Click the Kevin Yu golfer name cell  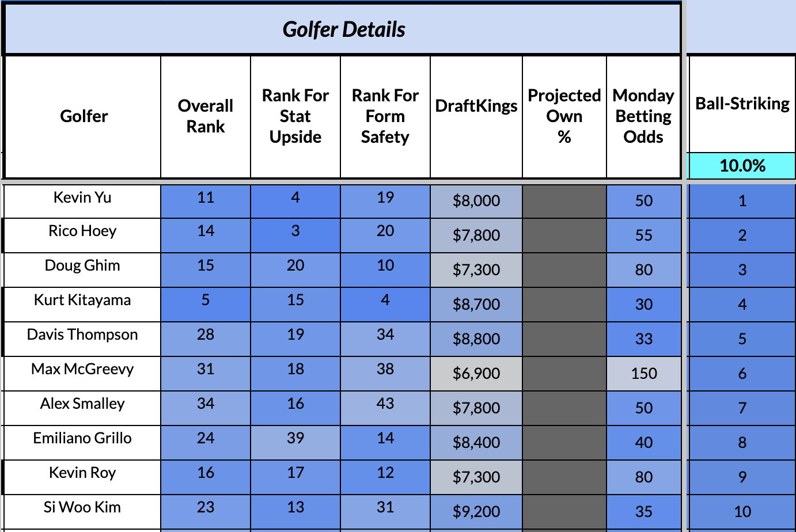[x=82, y=201]
